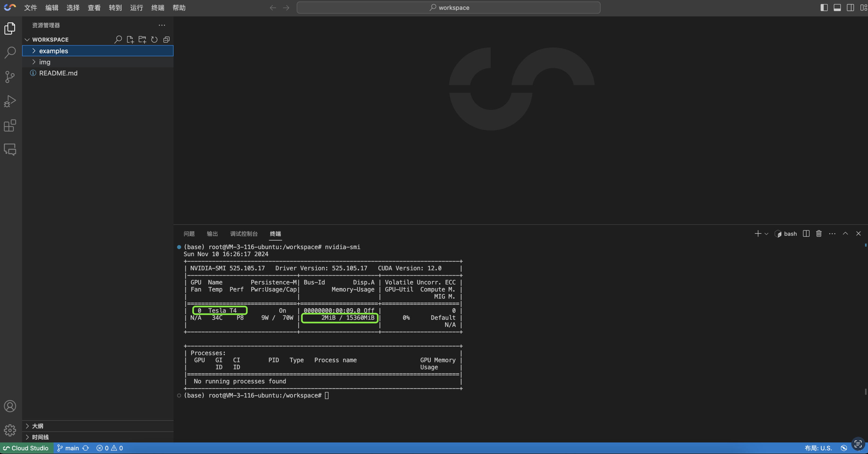Click the Cloud Studio logo in title bar
868x454 pixels.
(x=10, y=8)
